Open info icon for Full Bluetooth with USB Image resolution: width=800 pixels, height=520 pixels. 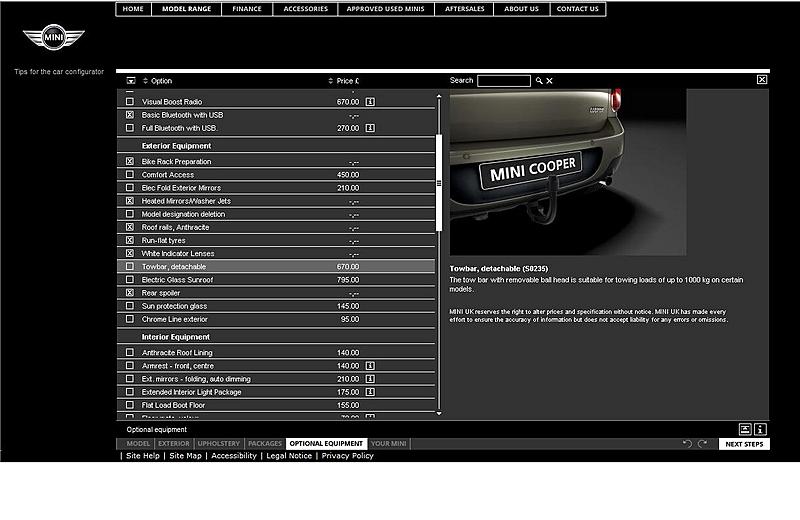369,128
